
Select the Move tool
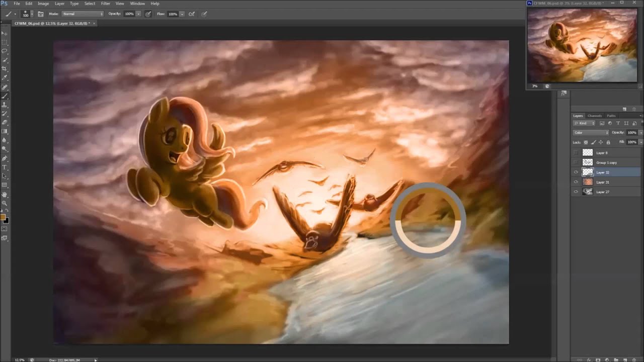5,33
